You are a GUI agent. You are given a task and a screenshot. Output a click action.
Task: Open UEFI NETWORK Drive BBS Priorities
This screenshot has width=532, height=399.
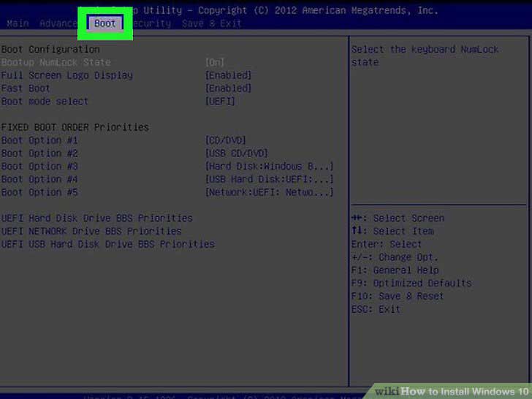pyautogui.click(x=91, y=231)
